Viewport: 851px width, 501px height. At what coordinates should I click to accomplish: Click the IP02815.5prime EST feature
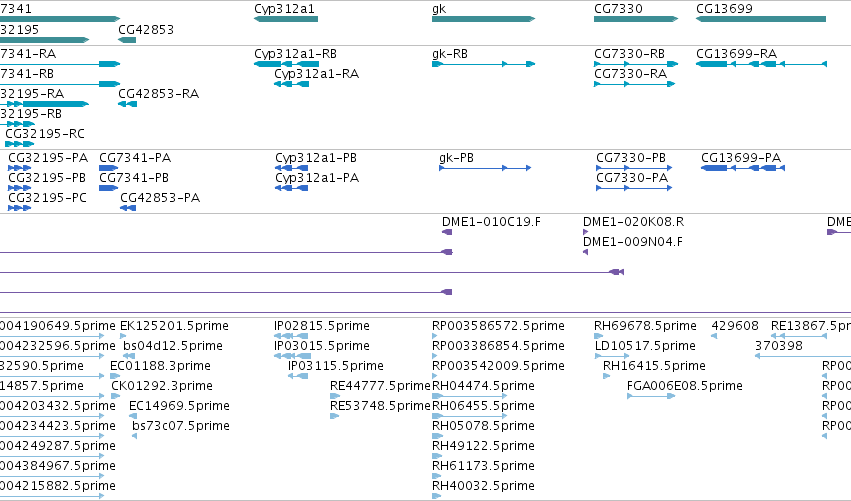tap(291, 336)
